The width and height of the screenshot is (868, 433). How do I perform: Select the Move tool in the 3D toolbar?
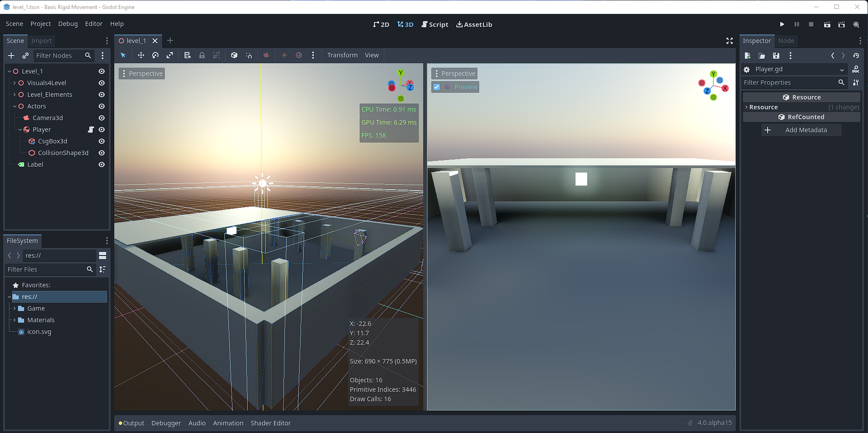(141, 55)
